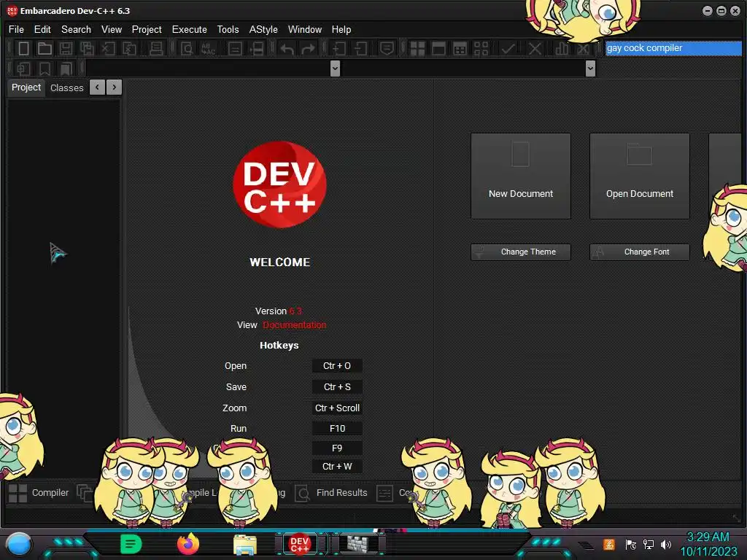Click the Print toolbar icon
Viewport: 747px width, 560px height.
[x=156, y=48]
